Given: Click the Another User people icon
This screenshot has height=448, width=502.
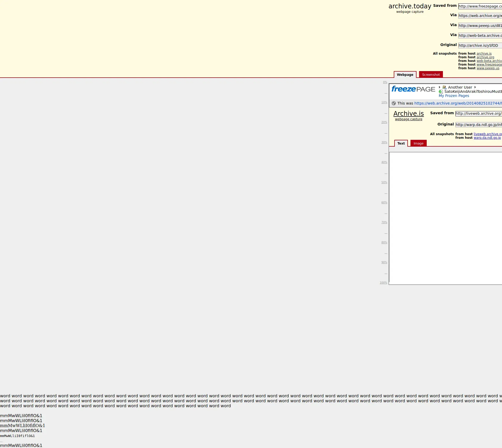Looking at the screenshot, I should (x=444, y=87).
